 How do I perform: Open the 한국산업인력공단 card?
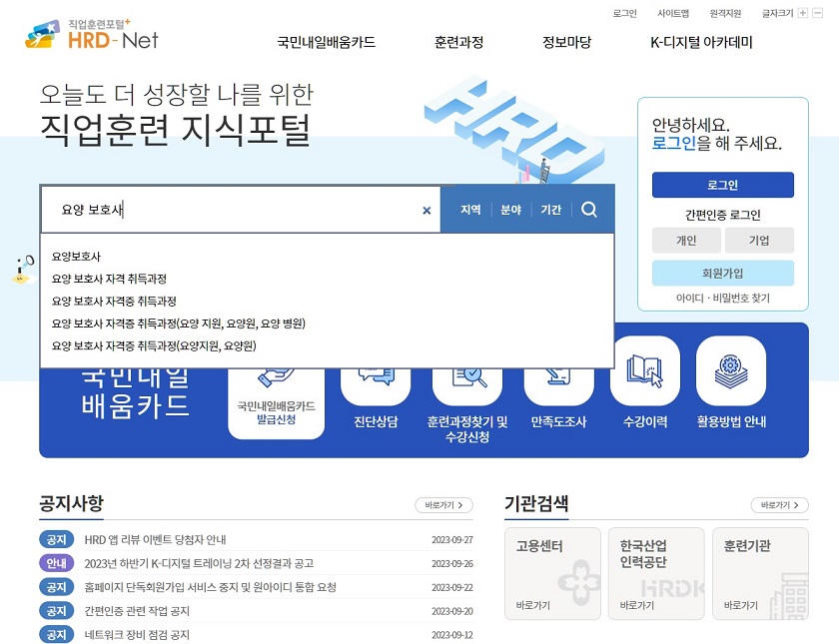pos(656,573)
